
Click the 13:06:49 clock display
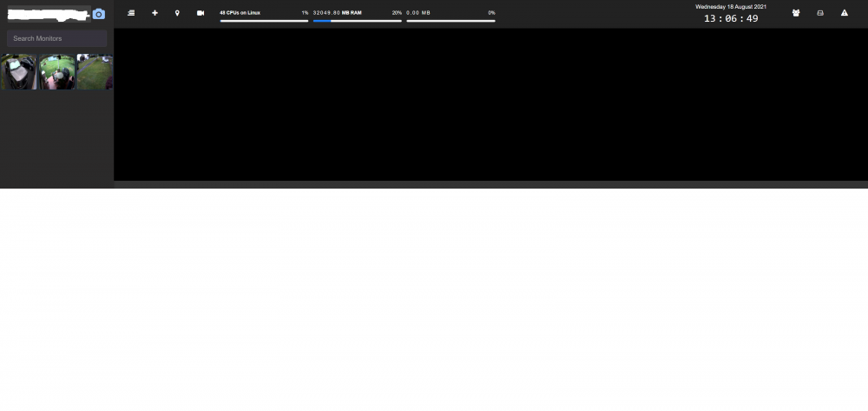(731, 18)
